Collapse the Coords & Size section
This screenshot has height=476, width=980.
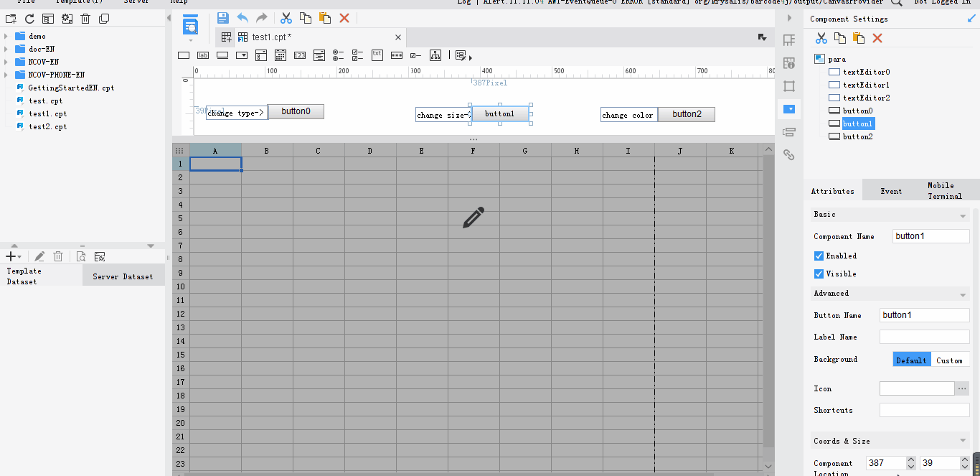[x=964, y=440]
